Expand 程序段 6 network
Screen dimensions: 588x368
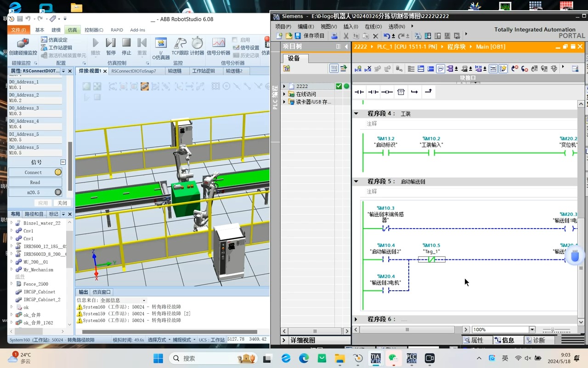[356, 319]
